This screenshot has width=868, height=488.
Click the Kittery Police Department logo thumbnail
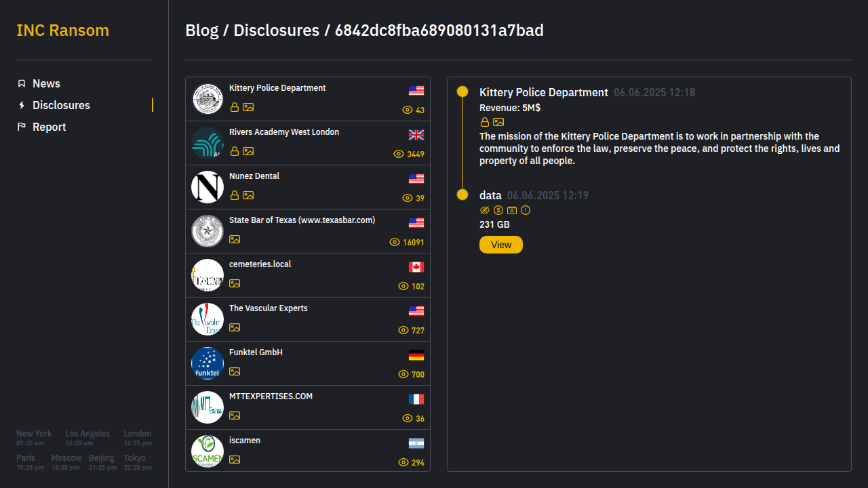coord(208,99)
